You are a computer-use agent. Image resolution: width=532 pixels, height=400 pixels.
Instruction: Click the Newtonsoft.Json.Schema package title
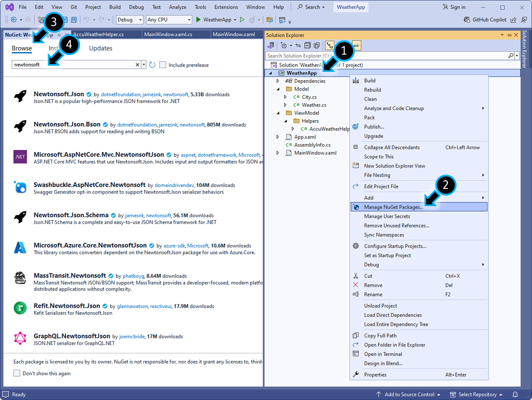[x=71, y=215]
